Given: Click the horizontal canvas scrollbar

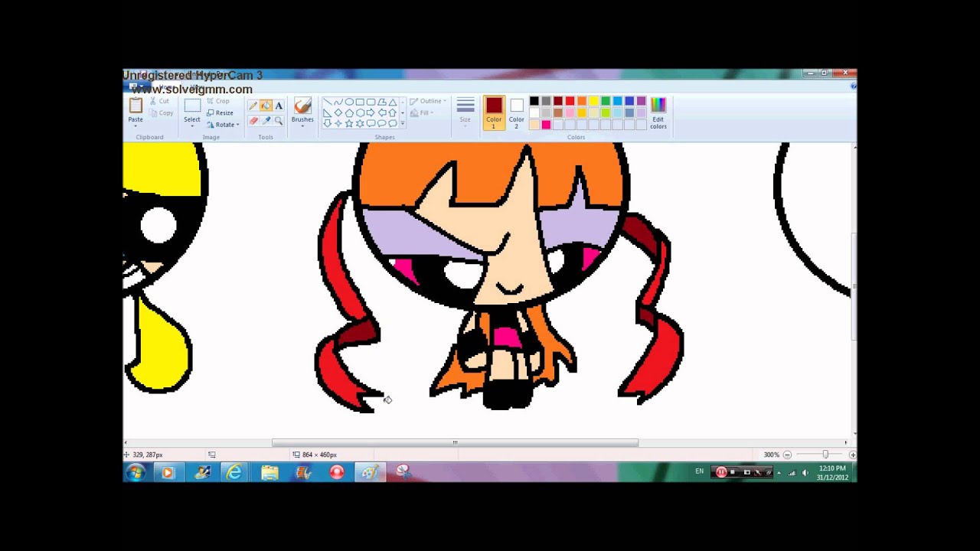Looking at the screenshot, I should coord(456,442).
